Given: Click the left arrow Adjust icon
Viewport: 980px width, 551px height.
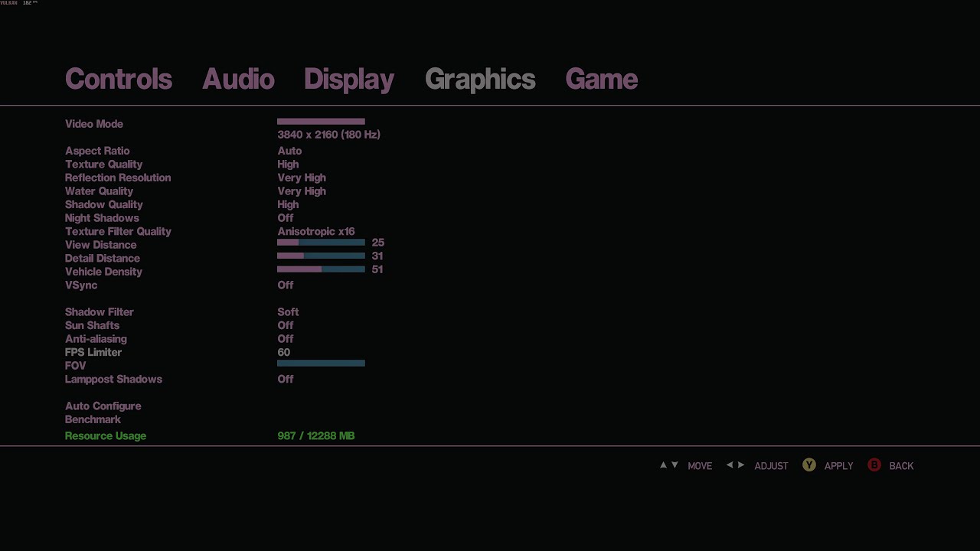Looking at the screenshot, I should (x=730, y=465).
